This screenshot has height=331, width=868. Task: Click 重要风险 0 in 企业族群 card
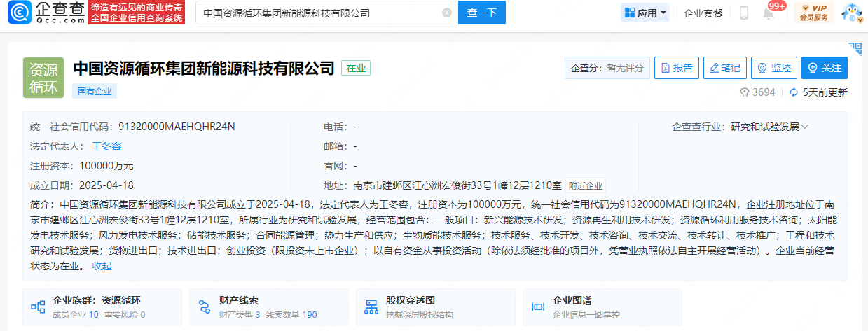(x=125, y=315)
